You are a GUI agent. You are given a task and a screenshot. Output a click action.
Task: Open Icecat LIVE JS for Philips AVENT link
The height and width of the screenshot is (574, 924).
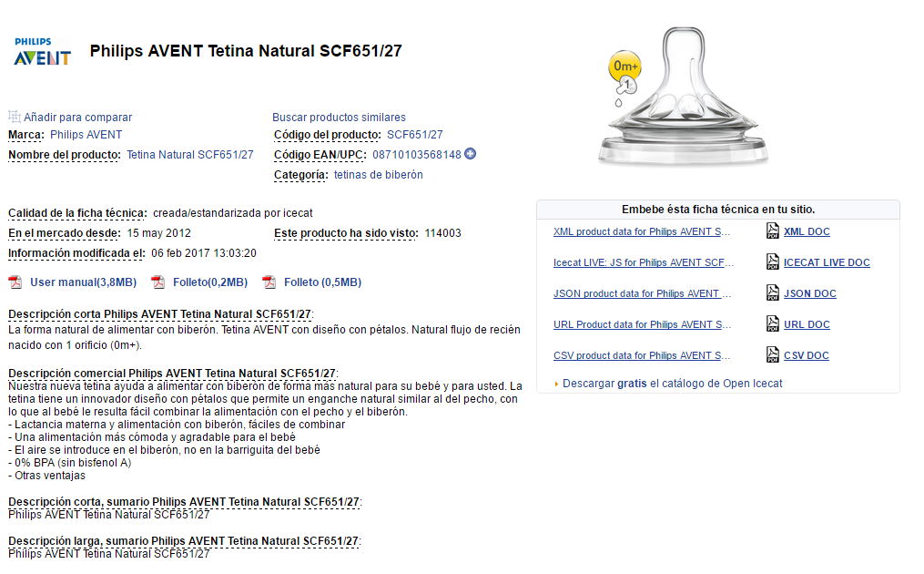click(642, 263)
